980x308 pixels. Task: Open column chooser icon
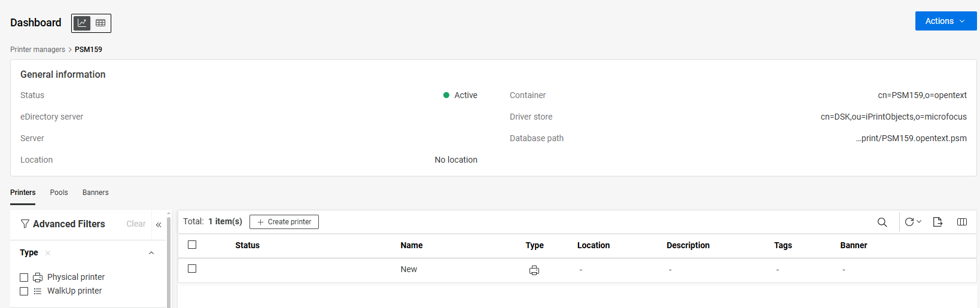[x=962, y=222]
